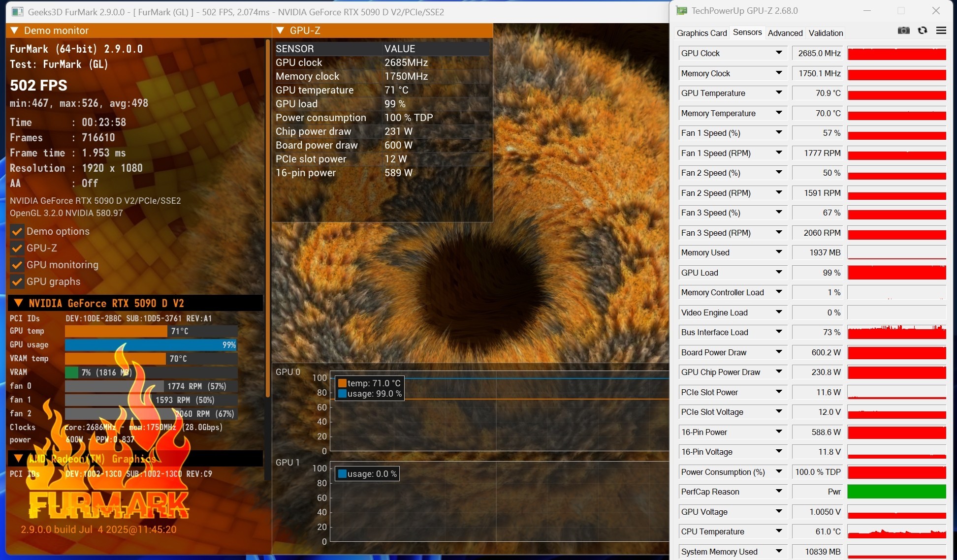Select the Validation tab
957x560 pixels.
pyautogui.click(x=826, y=33)
